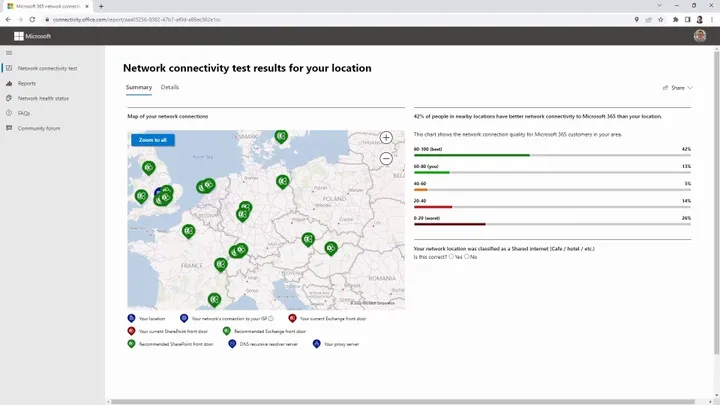
Task: Click the green pin near Vienna
Action: [308, 239]
